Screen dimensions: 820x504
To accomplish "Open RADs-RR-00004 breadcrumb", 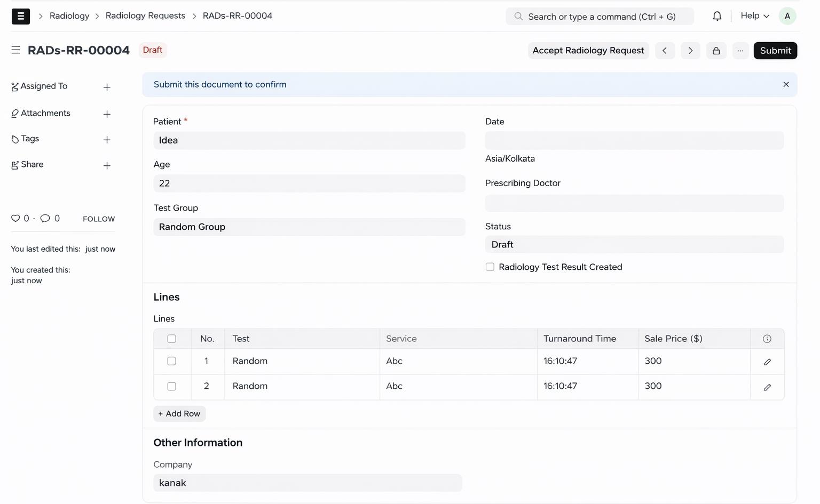I will (x=238, y=16).
